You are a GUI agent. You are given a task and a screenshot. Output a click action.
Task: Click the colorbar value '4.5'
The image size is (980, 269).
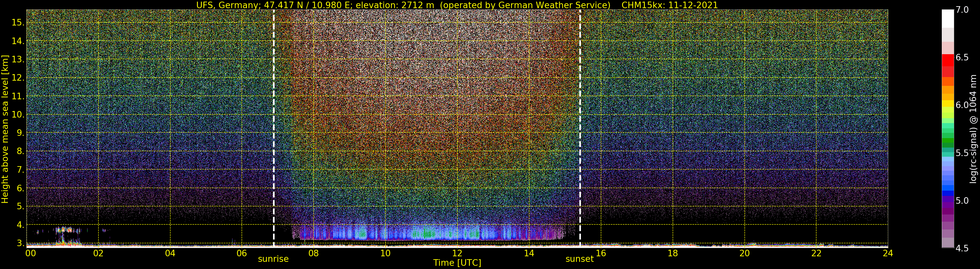(x=962, y=248)
